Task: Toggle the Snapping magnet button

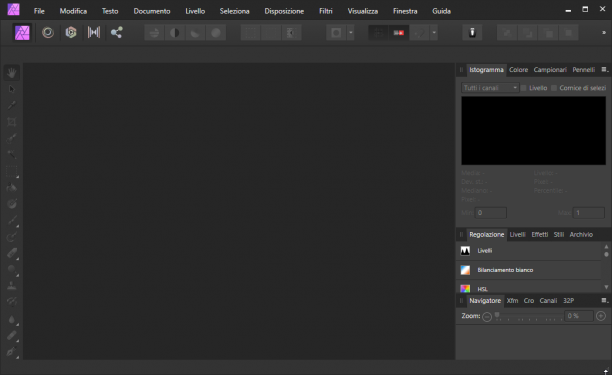Action: coord(419,33)
